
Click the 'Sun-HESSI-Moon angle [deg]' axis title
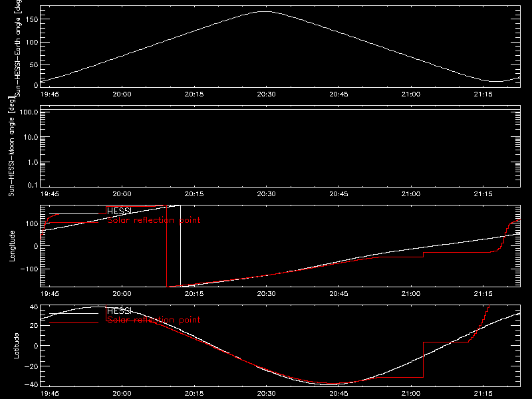pos(11,146)
